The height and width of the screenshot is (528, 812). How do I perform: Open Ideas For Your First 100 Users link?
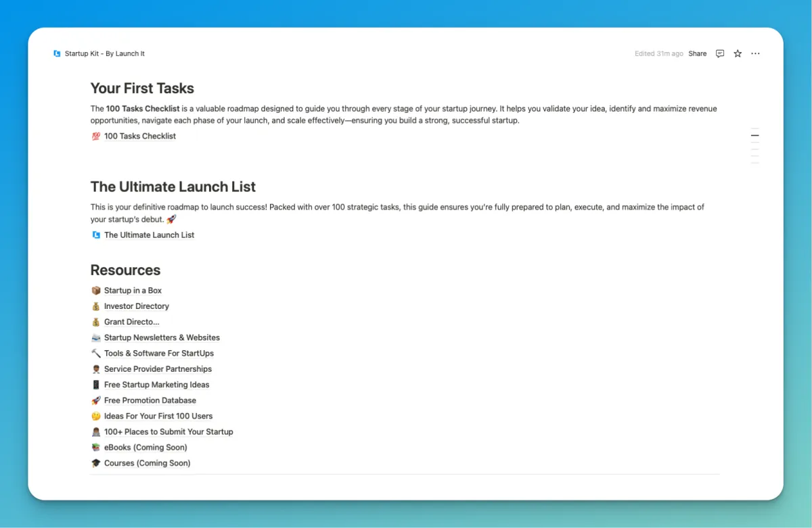click(158, 416)
